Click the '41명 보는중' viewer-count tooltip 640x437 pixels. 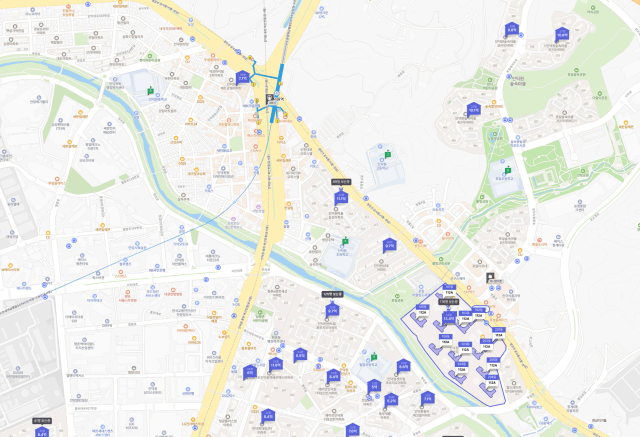(42, 421)
